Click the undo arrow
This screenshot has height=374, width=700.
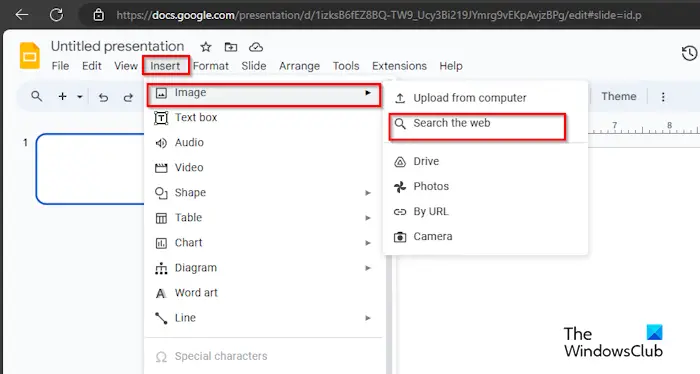tap(104, 97)
